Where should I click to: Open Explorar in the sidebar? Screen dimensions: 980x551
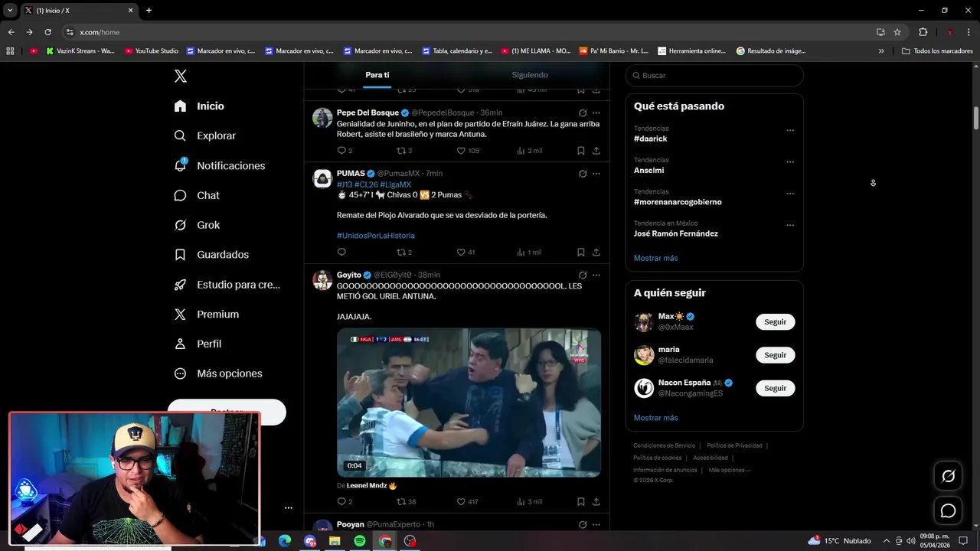point(204,135)
